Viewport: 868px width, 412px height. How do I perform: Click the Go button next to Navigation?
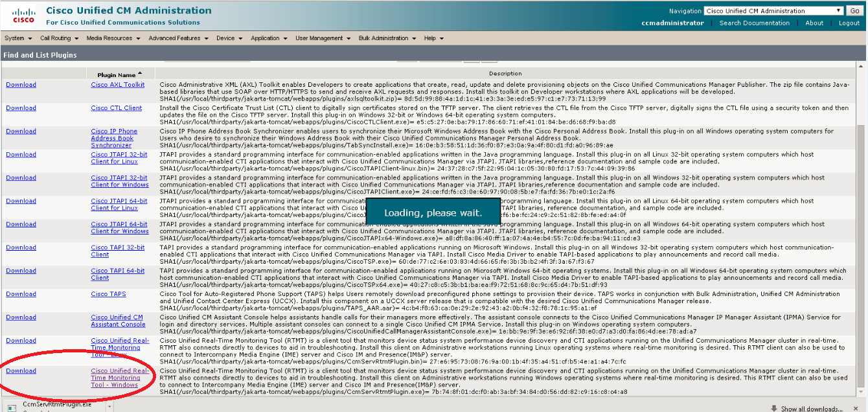coord(854,11)
